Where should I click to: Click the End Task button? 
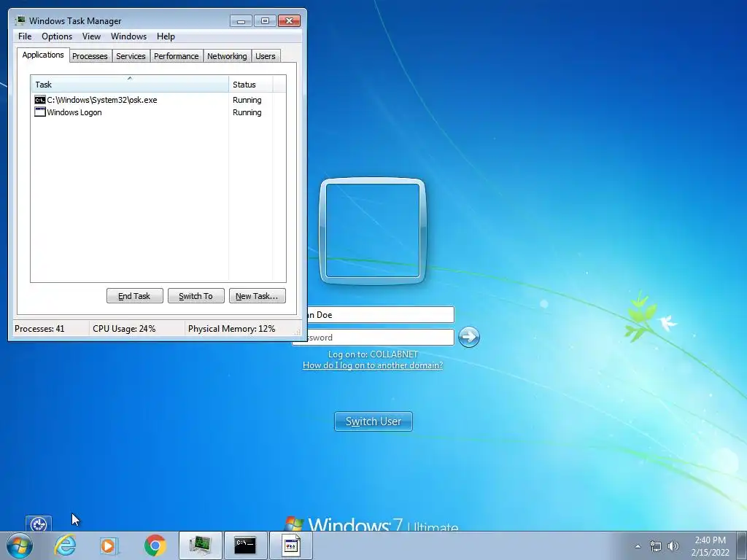(135, 296)
